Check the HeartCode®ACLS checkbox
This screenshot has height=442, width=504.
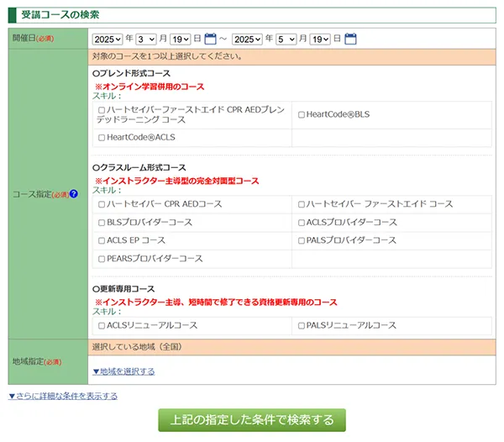click(102, 138)
